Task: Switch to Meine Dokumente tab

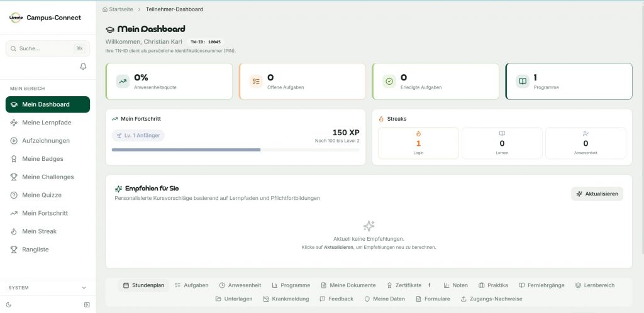Action: pyautogui.click(x=348, y=285)
